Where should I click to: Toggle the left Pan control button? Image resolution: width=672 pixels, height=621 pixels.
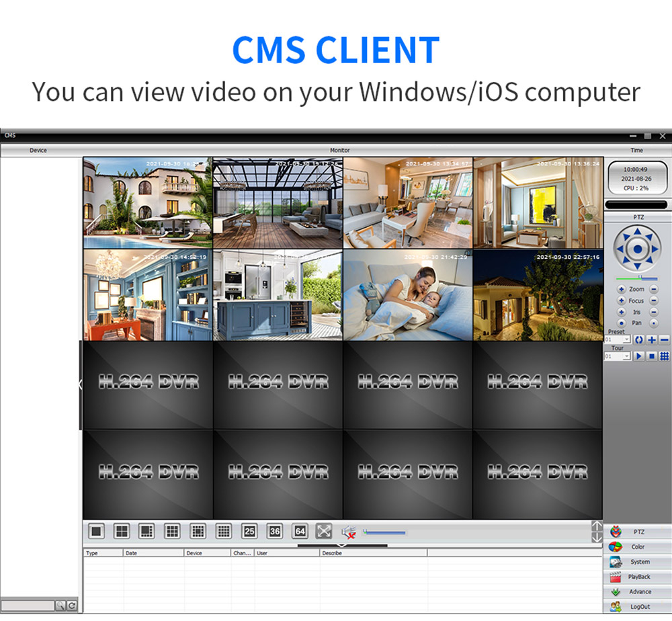pos(621,323)
